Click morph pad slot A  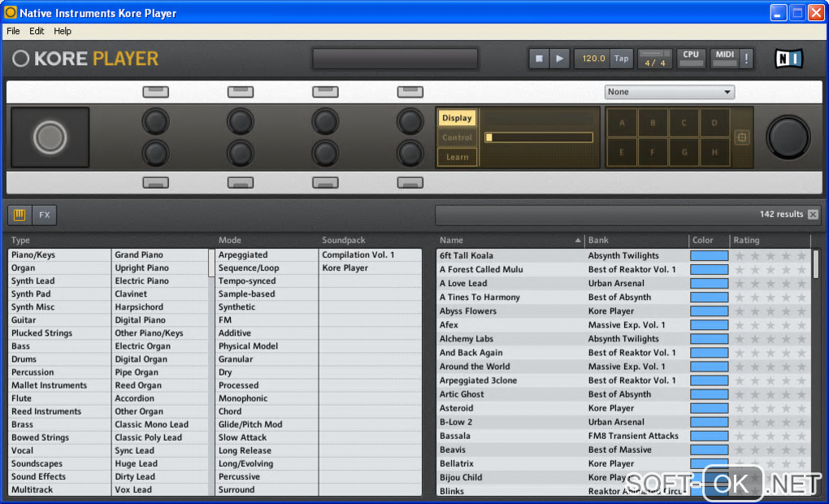622,123
